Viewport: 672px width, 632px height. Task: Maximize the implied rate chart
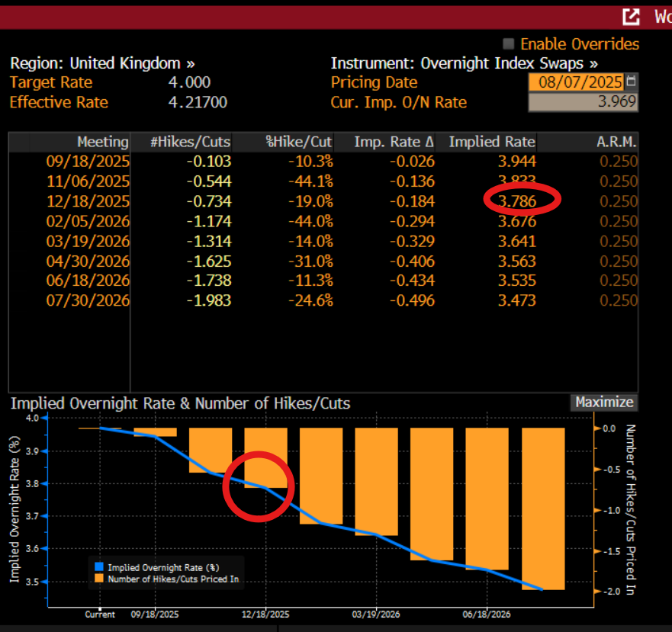(x=603, y=403)
